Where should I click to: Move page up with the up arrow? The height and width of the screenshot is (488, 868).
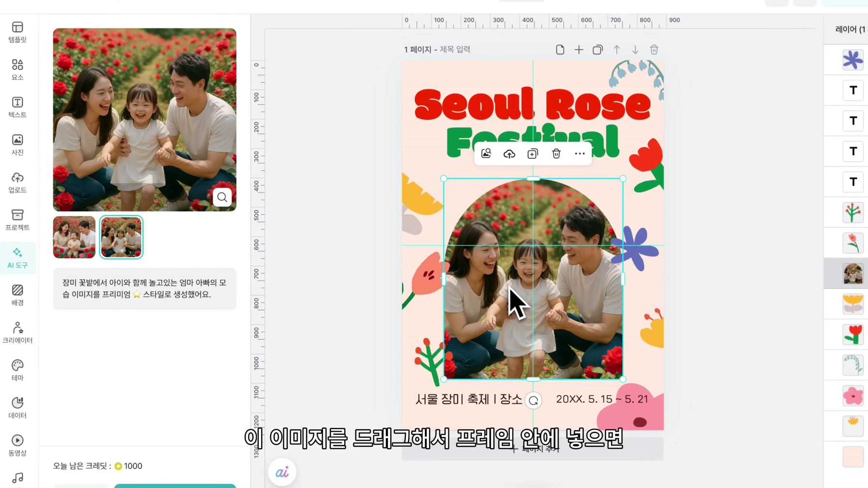(617, 49)
